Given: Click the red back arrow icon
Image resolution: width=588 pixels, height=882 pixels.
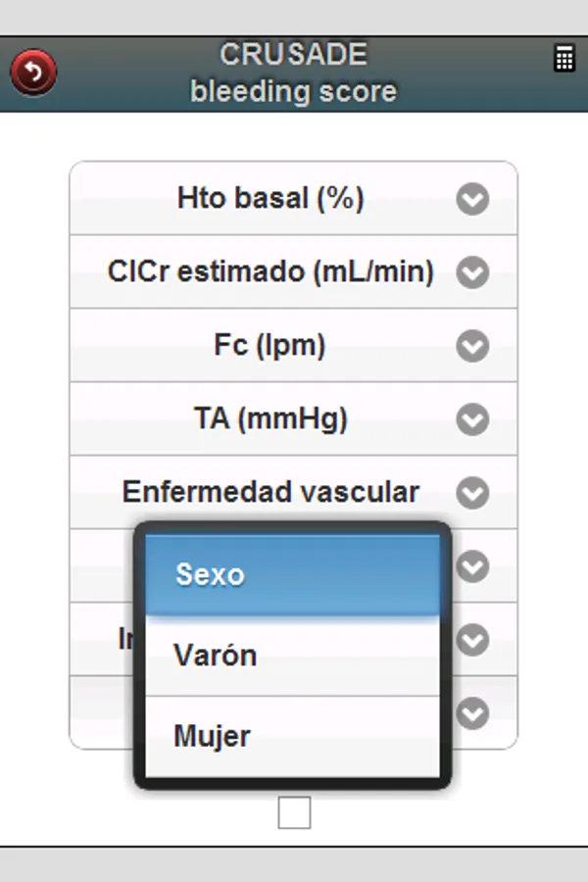Looking at the screenshot, I should coord(33,72).
